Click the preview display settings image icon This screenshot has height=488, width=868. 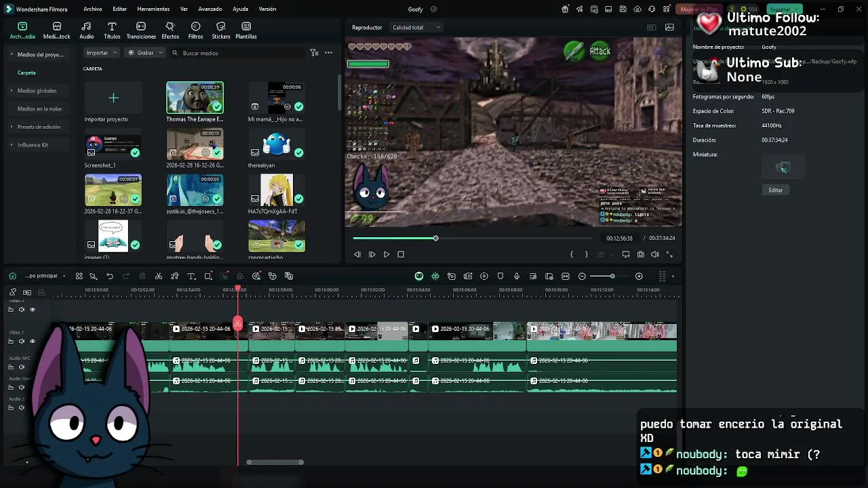click(x=670, y=27)
